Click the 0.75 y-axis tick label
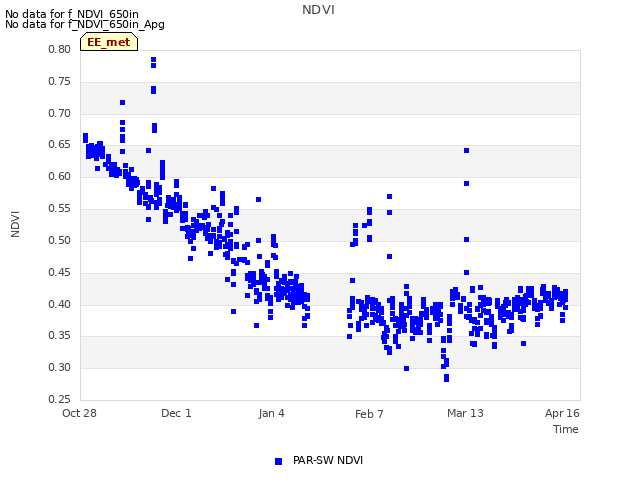 (x=60, y=81)
